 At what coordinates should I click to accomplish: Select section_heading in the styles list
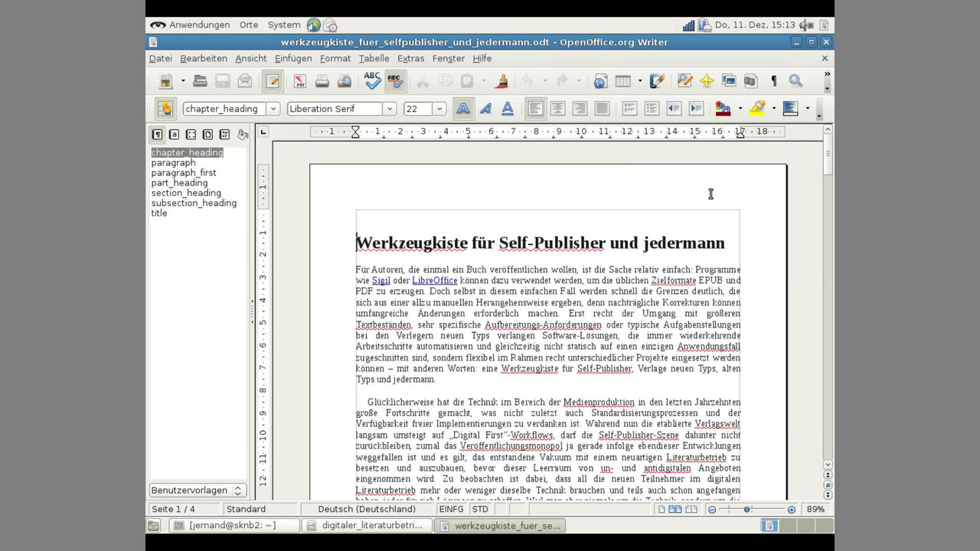click(186, 193)
